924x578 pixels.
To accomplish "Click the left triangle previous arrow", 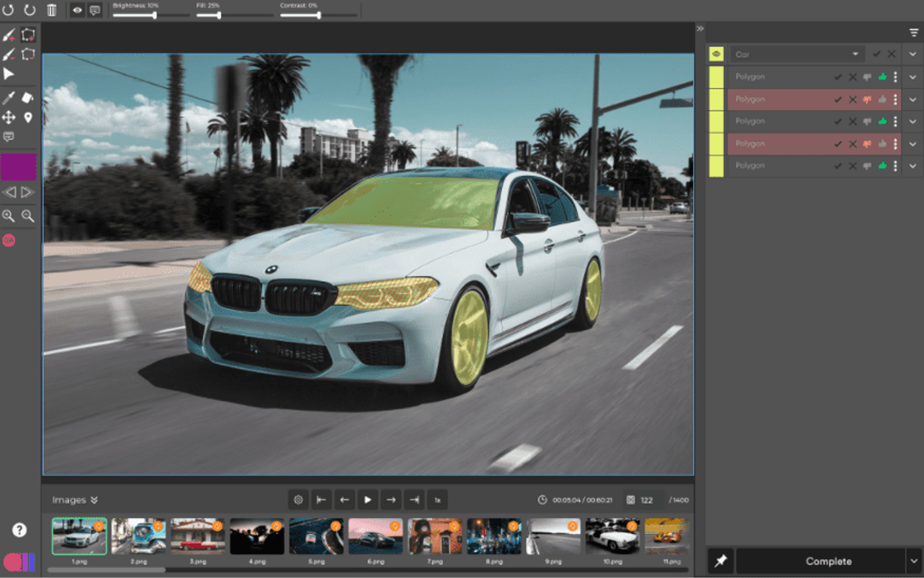I will click(x=9, y=192).
